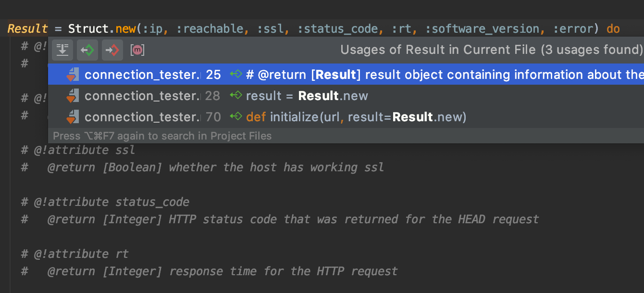This screenshot has width=644, height=293.
Task: Click the read-access arrow beside def initialize usage
Action: pos(235,116)
